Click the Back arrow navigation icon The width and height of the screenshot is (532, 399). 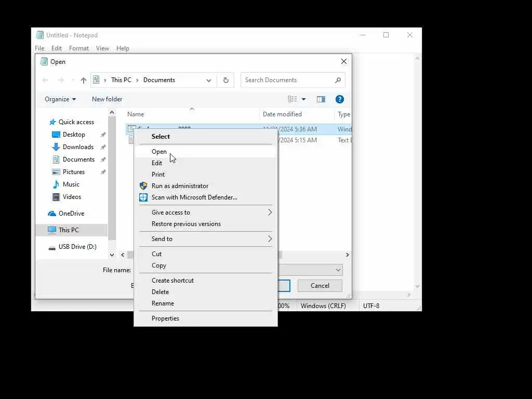click(45, 80)
